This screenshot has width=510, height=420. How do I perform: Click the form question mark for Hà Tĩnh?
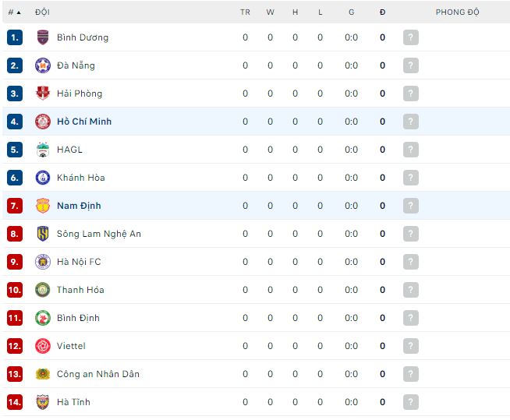(411, 402)
